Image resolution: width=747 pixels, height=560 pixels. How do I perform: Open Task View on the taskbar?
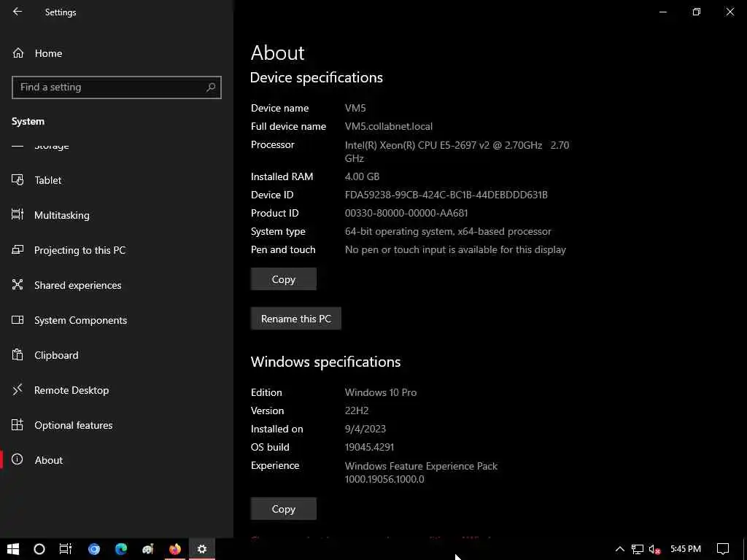66,549
